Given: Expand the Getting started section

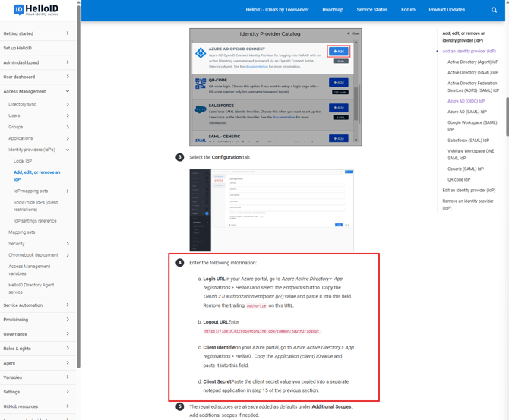Looking at the screenshot, I should tap(68, 33).
